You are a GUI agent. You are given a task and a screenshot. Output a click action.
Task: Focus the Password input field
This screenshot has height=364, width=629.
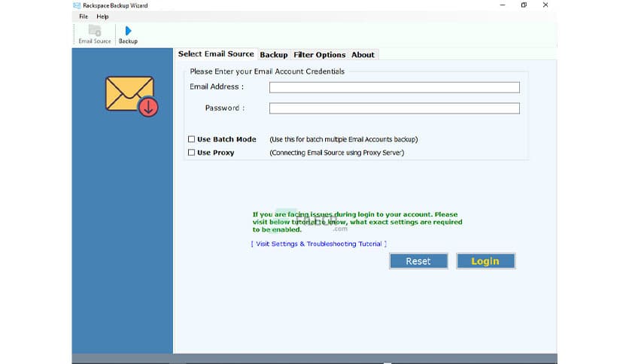tap(394, 108)
